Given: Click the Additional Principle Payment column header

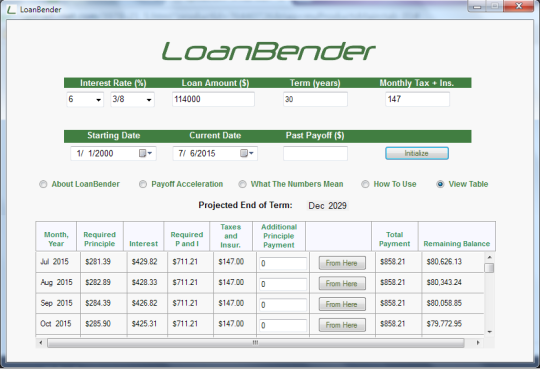Looking at the screenshot, I should [x=279, y=236].
